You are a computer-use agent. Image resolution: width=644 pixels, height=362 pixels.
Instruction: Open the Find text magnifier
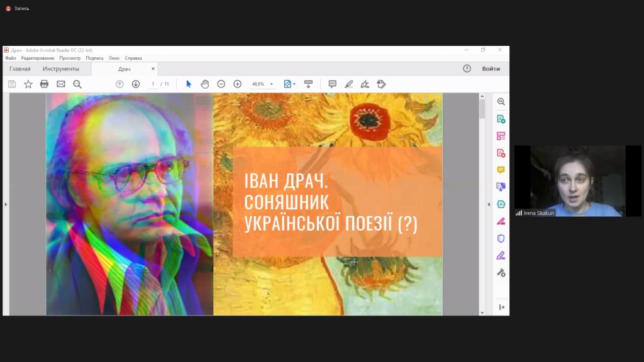pos(77,84)
